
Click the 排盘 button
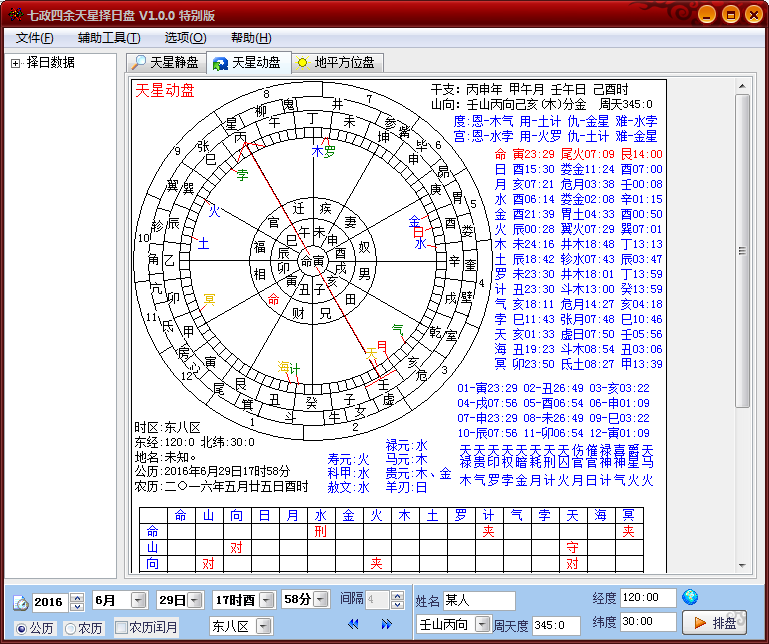[x=714, y=622]
